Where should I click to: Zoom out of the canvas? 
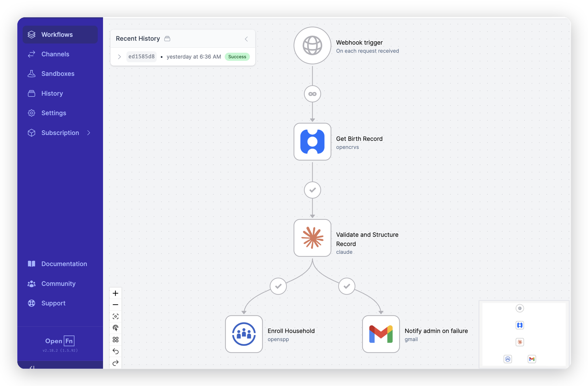[115, 305]
